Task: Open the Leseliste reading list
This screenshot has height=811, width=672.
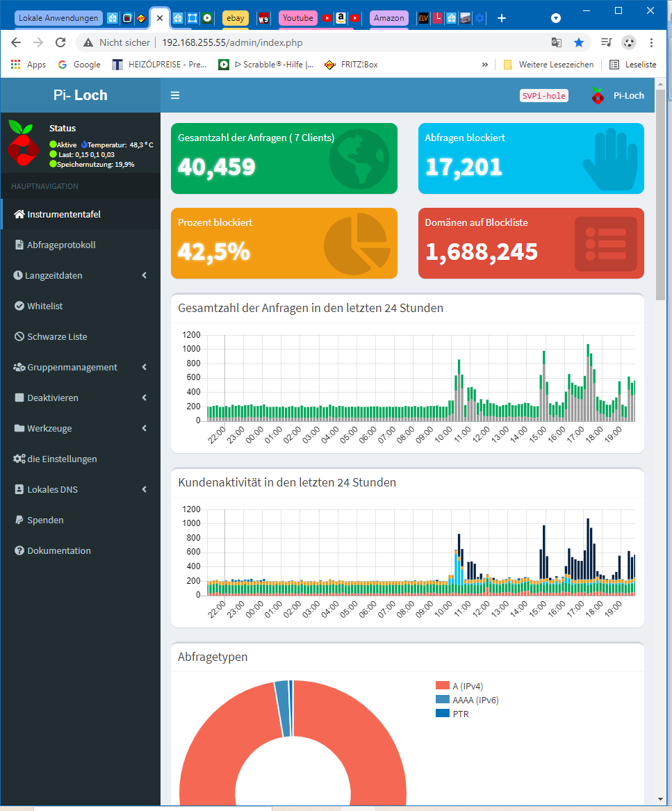Action: (x=632, y=65)
